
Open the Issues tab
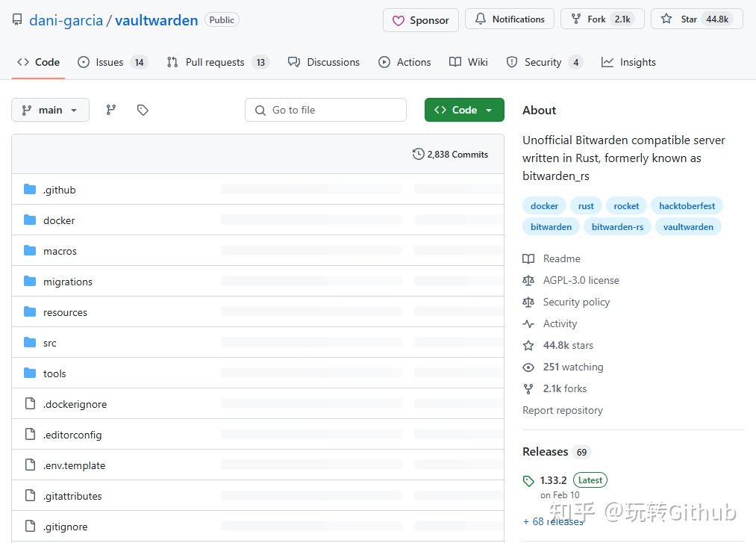point(113,62)
